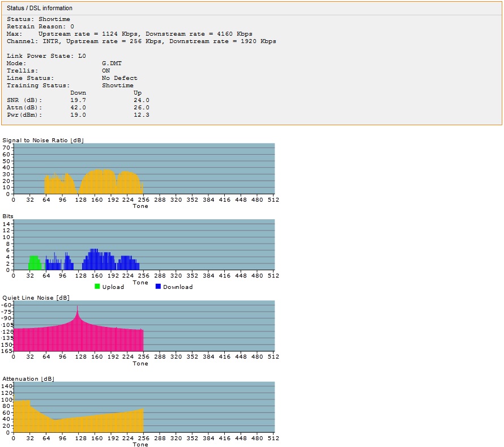Click the Max upstream rate '1124 Kbps' value
The height and width of the screenshot is (447, 504).
120,34
